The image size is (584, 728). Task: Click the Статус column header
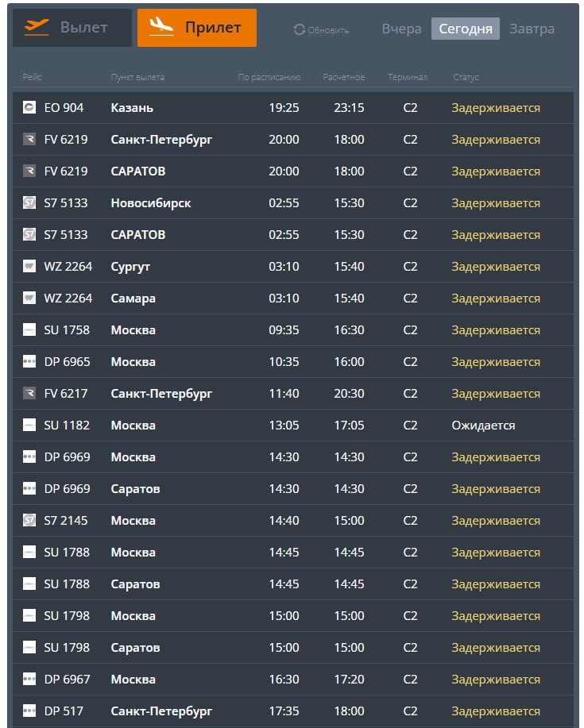466,77
